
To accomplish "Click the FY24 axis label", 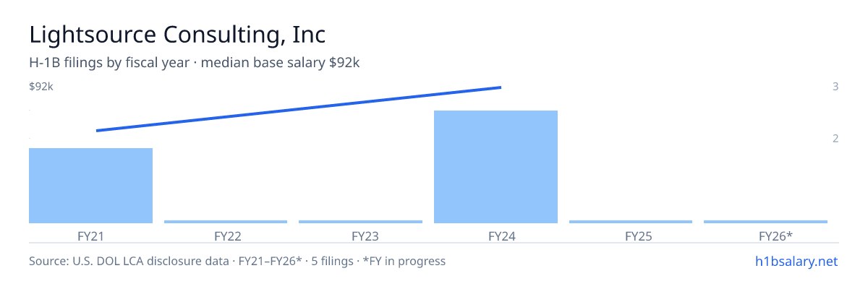I will tap(495, 236).
